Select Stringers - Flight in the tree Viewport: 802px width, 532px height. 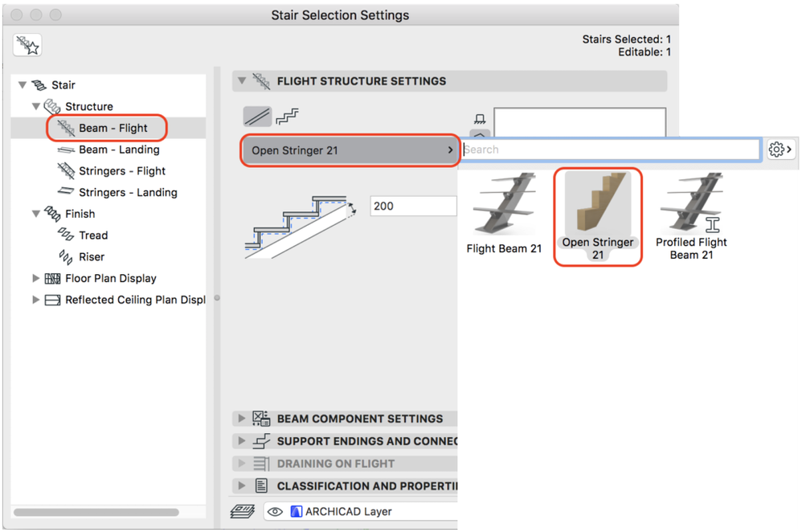tap(121, 170)
